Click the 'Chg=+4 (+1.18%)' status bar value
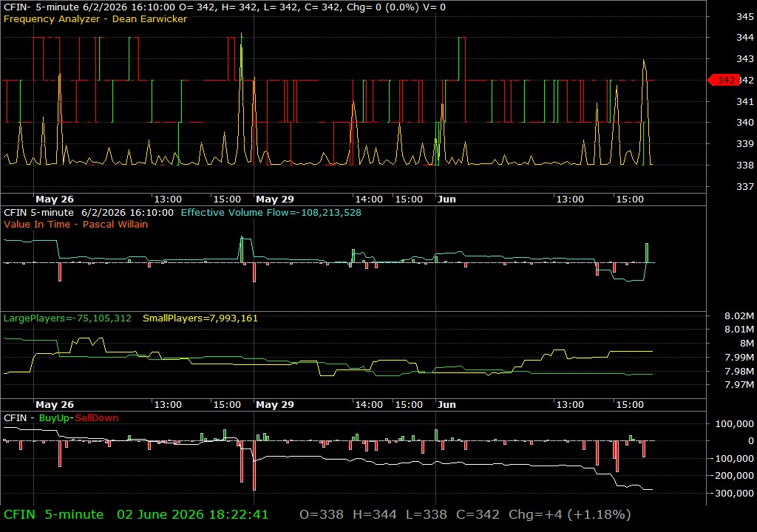This screenshot has width=757, height=532. click(570, 514)
